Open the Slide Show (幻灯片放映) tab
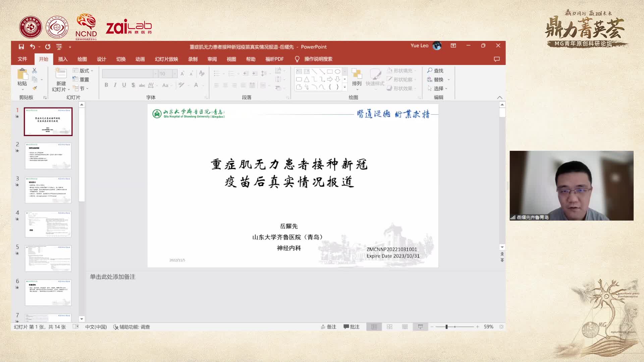Screen dimensions: 644x362 coord(166,59)
